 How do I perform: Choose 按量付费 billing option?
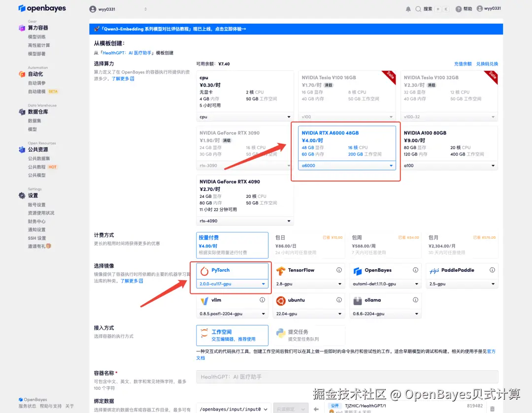(x=232, y=245)
